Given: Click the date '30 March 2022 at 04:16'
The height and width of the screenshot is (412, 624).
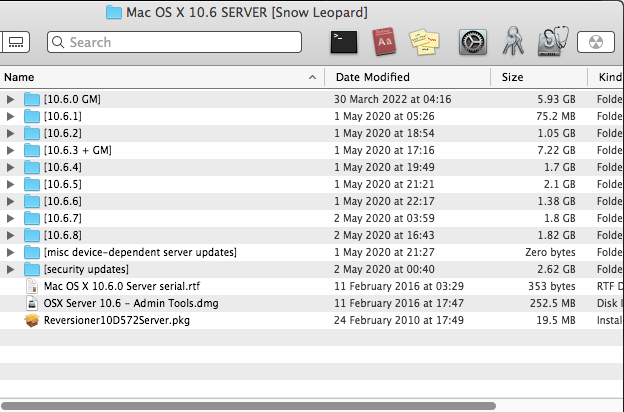Looking at the screenshot, I should [392, 99].
